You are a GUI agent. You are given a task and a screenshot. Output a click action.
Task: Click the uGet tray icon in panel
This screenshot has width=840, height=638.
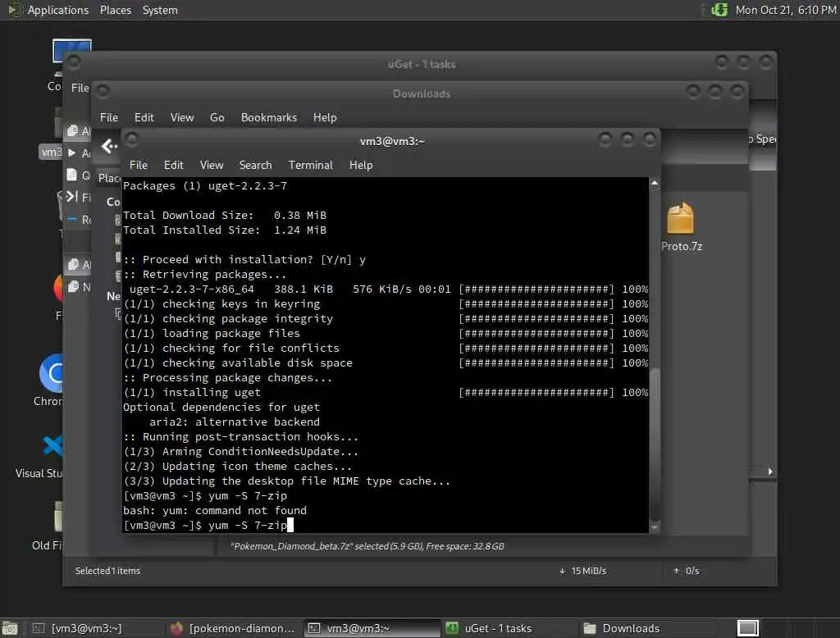[719, 10]
